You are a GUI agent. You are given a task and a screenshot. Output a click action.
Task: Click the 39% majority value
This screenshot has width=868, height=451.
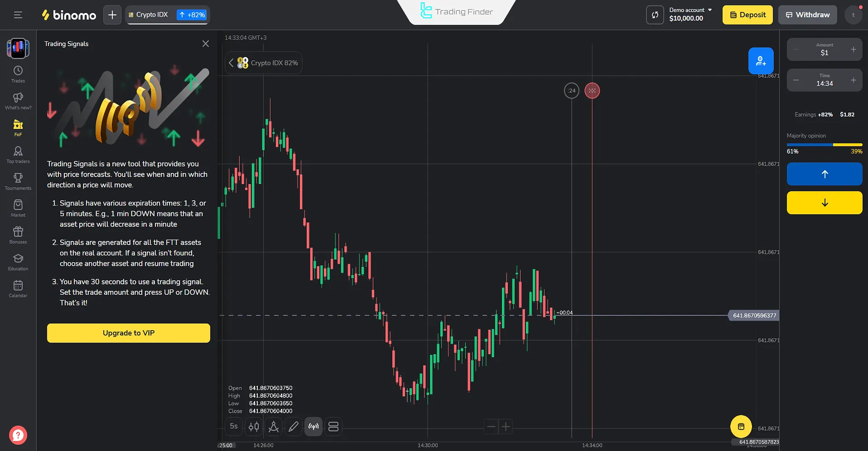[x=856, y=151]
